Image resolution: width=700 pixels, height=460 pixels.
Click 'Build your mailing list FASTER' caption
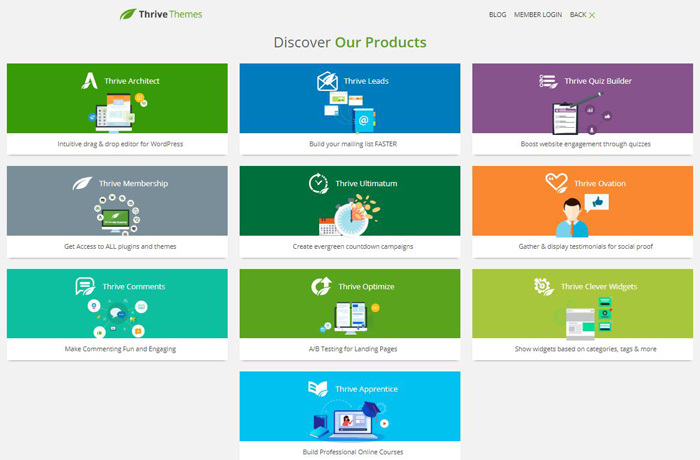pos(353,144)
